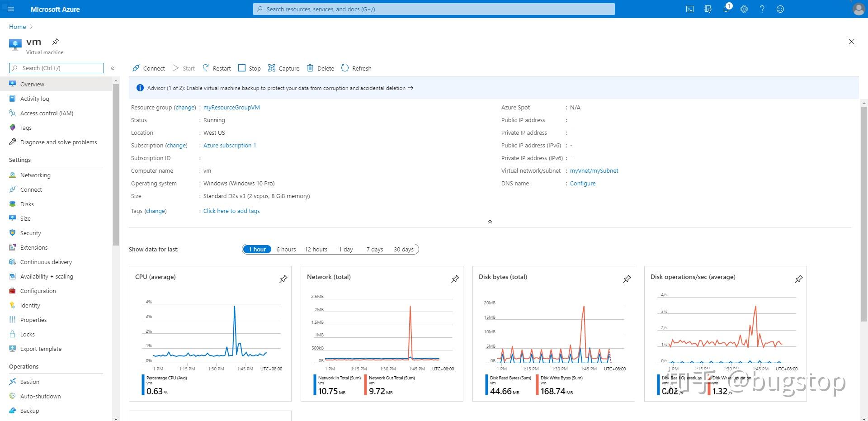This screenshot has width=868, height=421.
Task: Open the feedback smiley icon
Action: pyautogui.click(x=780, y=9)
